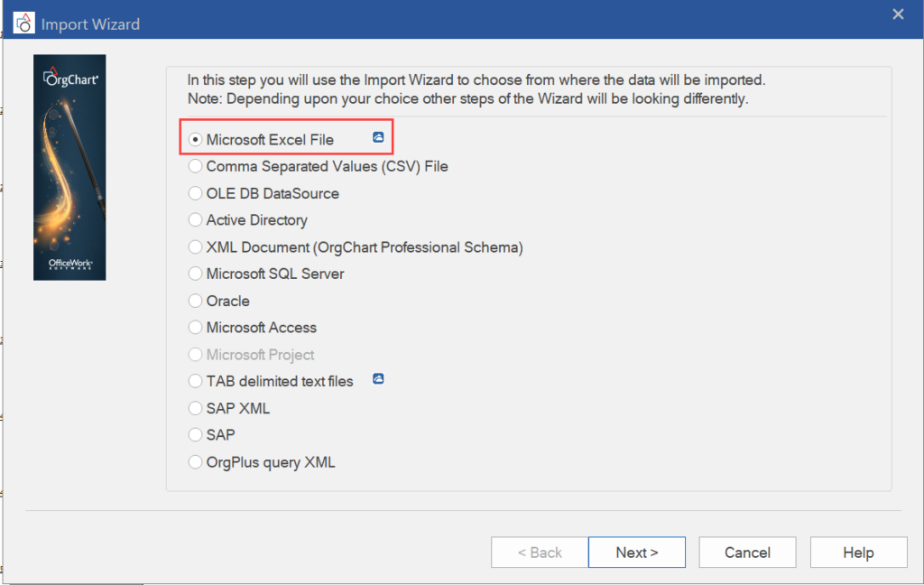This screenshot has height=585, width=924.
Task: Choose the SAP XML radio button
Action: pos(195,408)
